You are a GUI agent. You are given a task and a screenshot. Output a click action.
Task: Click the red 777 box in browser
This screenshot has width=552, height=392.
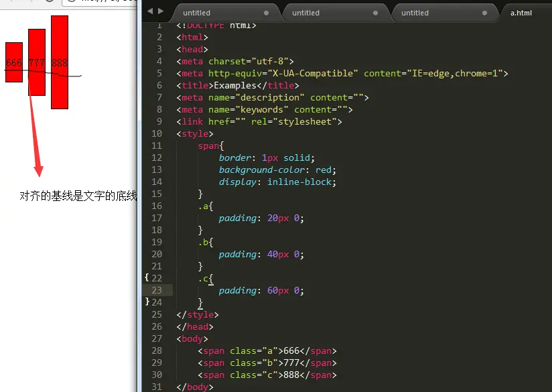tap(37, 62)
